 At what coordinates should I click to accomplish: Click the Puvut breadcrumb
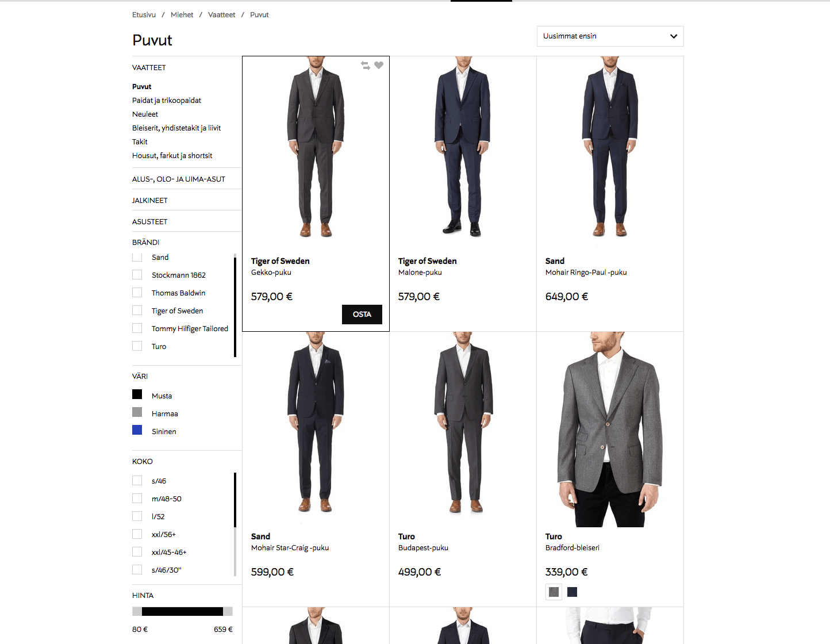259,15
